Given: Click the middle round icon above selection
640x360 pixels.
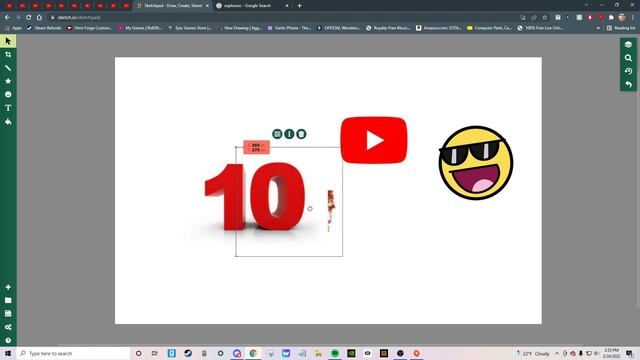Looking at the screenshot, I should click(289, 134).
